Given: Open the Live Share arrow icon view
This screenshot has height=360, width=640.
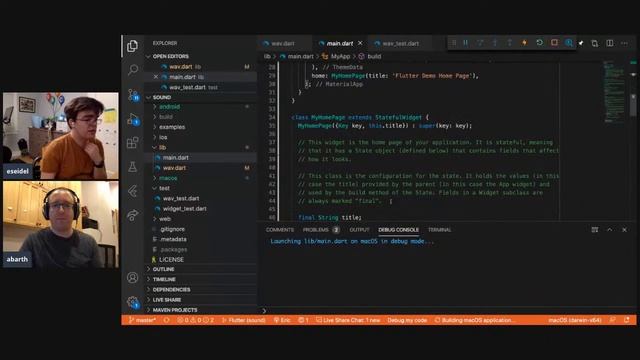Looking at the screenshot, I should (133, 215).
